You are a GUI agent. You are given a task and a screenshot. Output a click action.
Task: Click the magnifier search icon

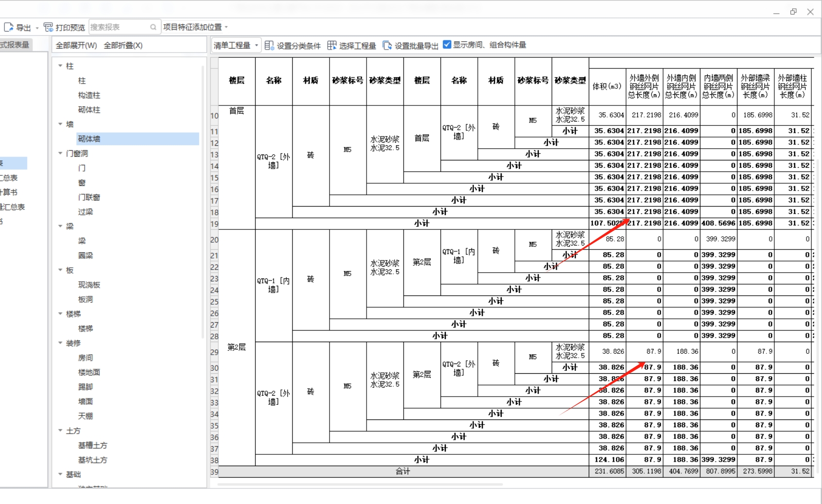pyautogui.click(x=153, y=27)
